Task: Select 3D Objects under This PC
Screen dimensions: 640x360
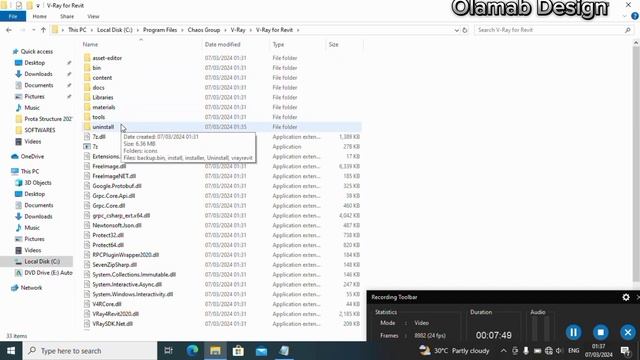Action: click(x=38, y=182)
